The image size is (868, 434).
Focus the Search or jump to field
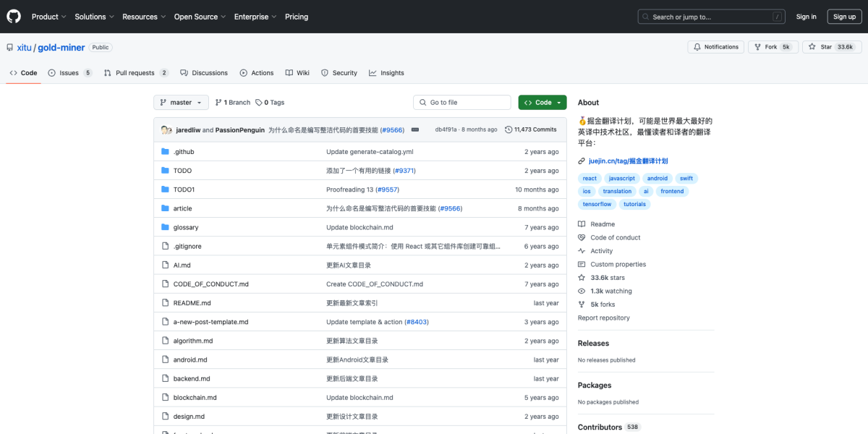711,17
